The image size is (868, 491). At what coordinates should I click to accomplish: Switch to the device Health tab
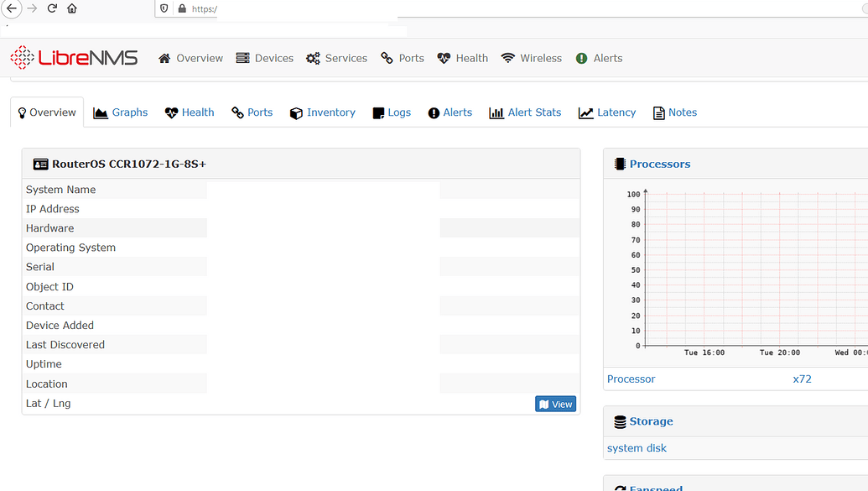point(190,112)
